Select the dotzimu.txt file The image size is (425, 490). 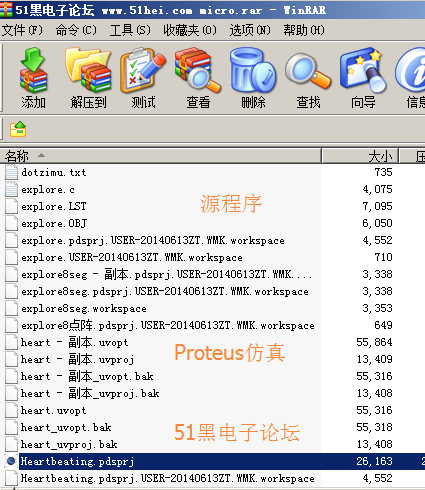pos(54,173)
